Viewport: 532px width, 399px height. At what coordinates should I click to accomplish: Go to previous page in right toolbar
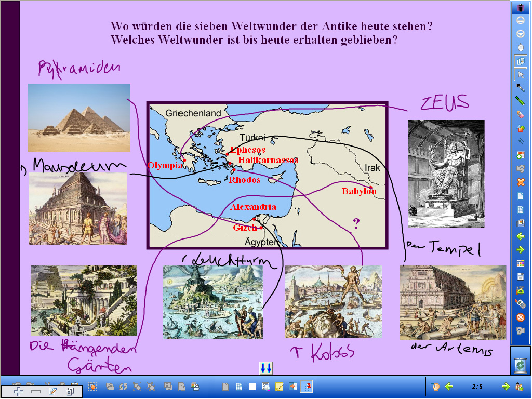[521, 236]
